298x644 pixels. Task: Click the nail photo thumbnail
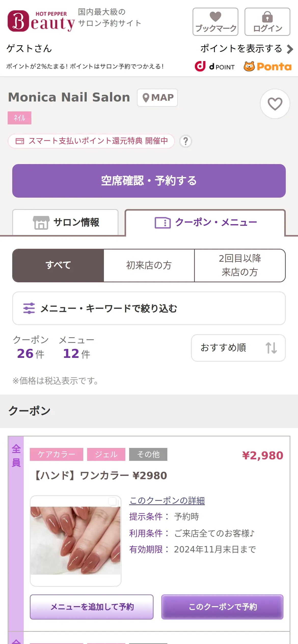tap(75, 540)
